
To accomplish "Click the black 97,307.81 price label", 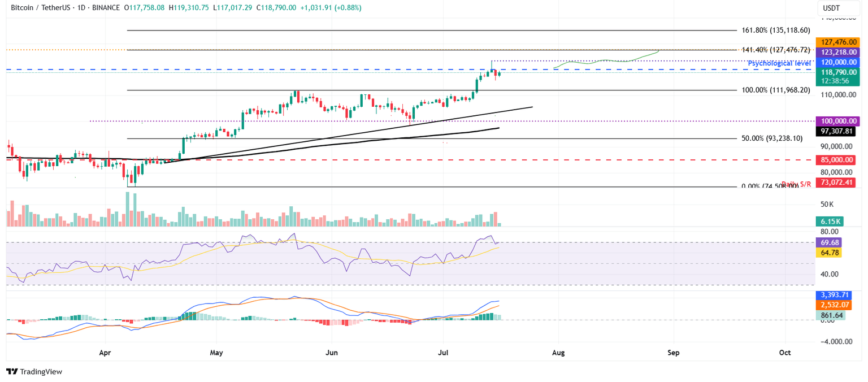I will coord(835,131).
